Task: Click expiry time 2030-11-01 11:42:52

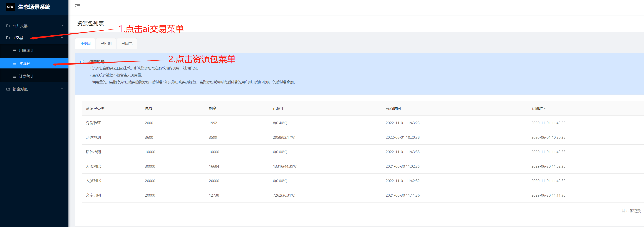Action: click(548, 181)
